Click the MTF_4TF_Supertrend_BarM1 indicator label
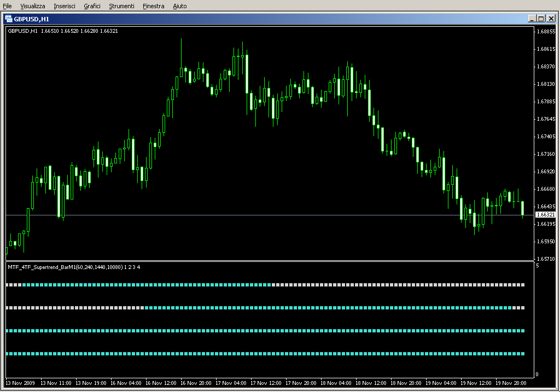The width and height of the screenshot is (560, 392). click(x=74, y=267)
